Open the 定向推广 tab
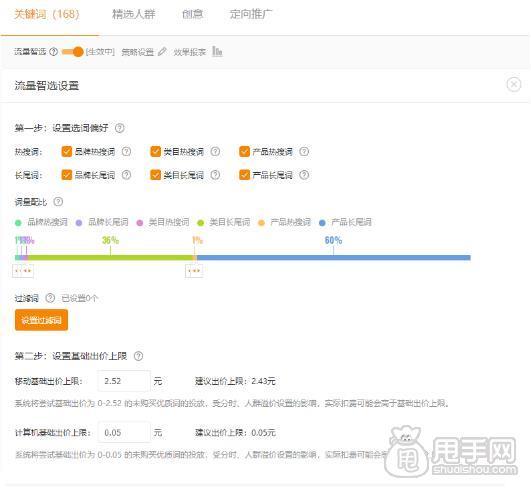The image size is (531, 489). click(x=251, y=14)
